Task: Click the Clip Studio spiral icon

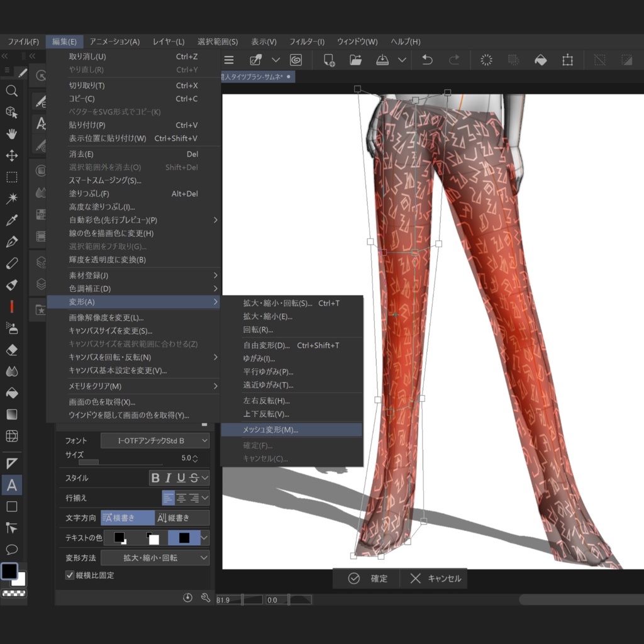Action: (296, 60)
